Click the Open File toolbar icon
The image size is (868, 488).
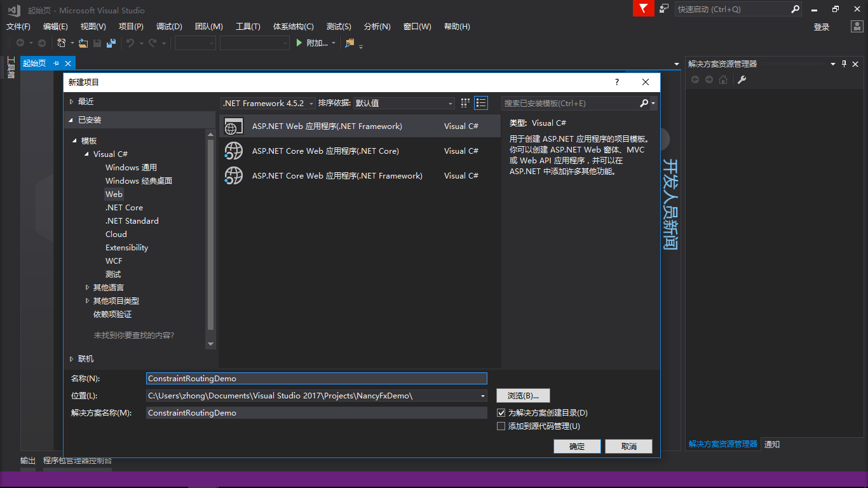(83, 43)
